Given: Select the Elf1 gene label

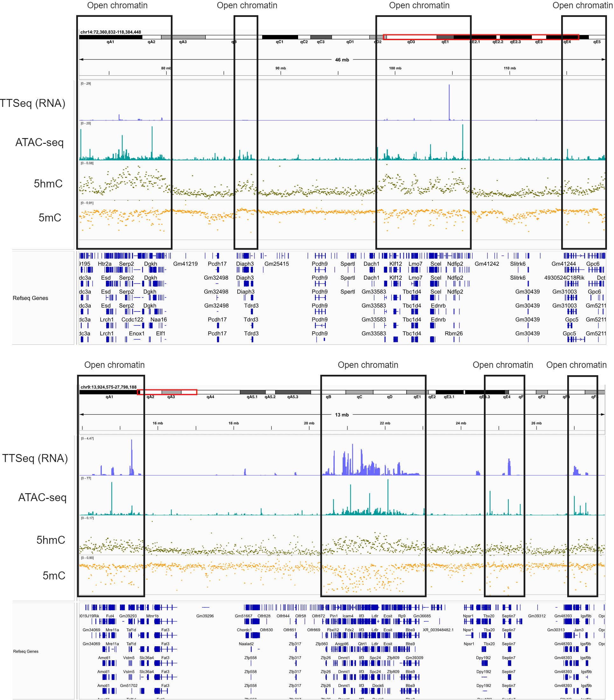Looking at the screenshot, I should pos(160,333).
